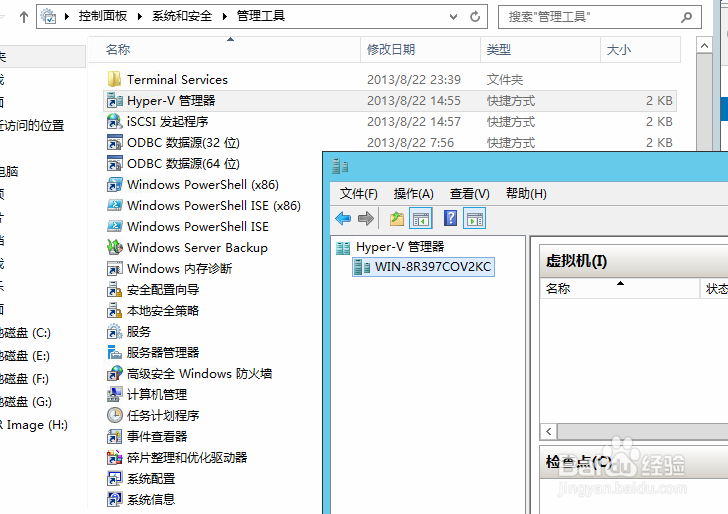Select the ODBC 数据源(32 位) icon
Image resolution: width=728 pixels, height=514 pixels.
point(114,143)
